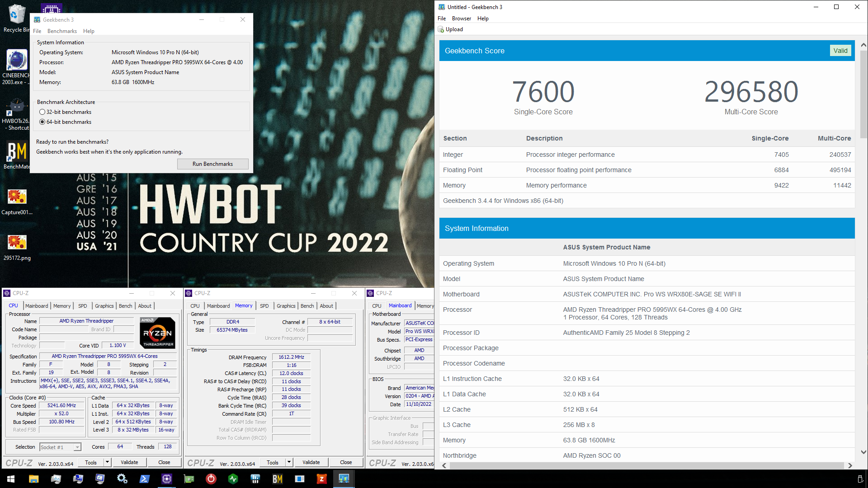
Task: Open the services gear icon in the taskbar
Action: click(x=122, y=479)
